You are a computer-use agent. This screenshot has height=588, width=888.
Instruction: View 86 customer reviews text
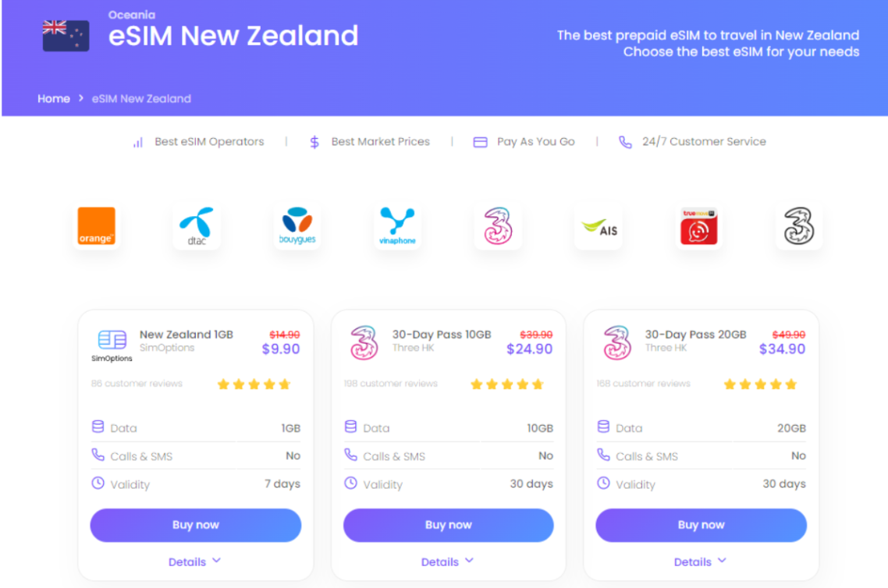click(137, 384)
